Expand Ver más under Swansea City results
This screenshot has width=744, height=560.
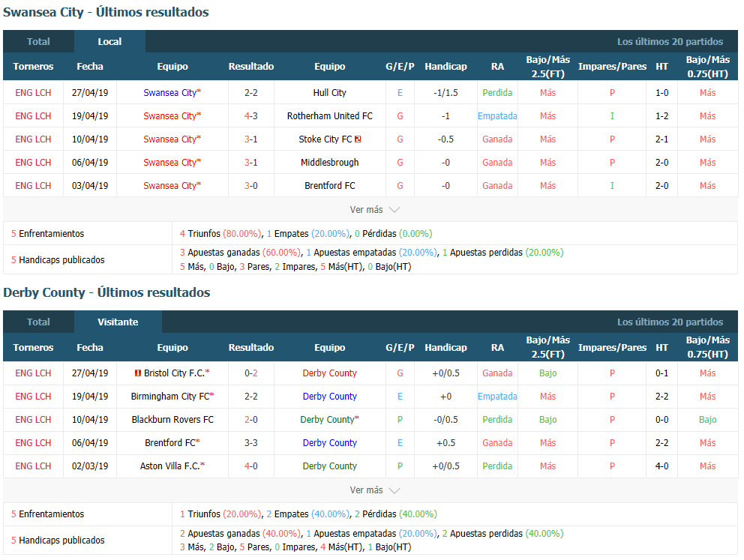pyautogui.click(x=375, y=210)
